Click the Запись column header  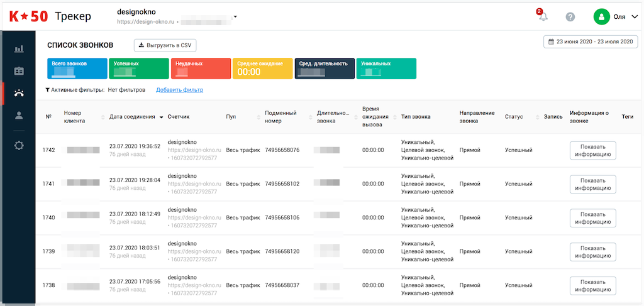click(x=553, y=117)
